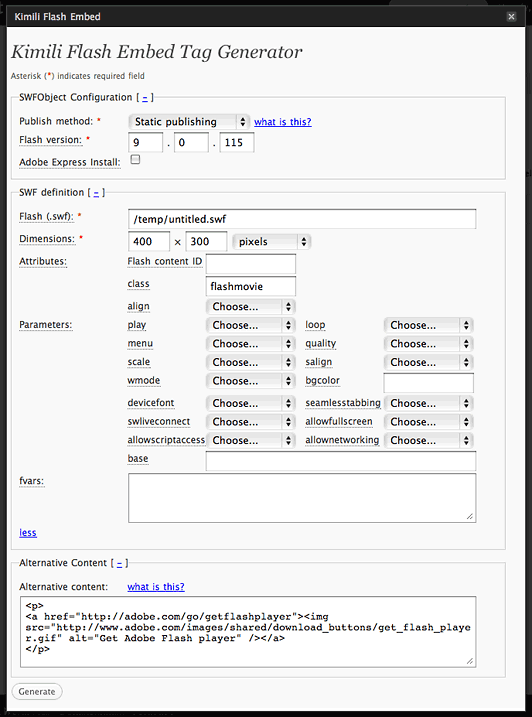This screenshot has height=717, width=532.
Task: Open the quality parameter dropdown
Action: coord(429,343)
